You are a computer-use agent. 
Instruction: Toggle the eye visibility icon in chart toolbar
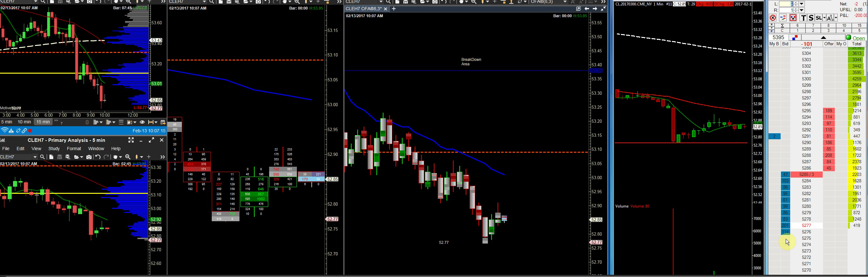coord(142,122)
